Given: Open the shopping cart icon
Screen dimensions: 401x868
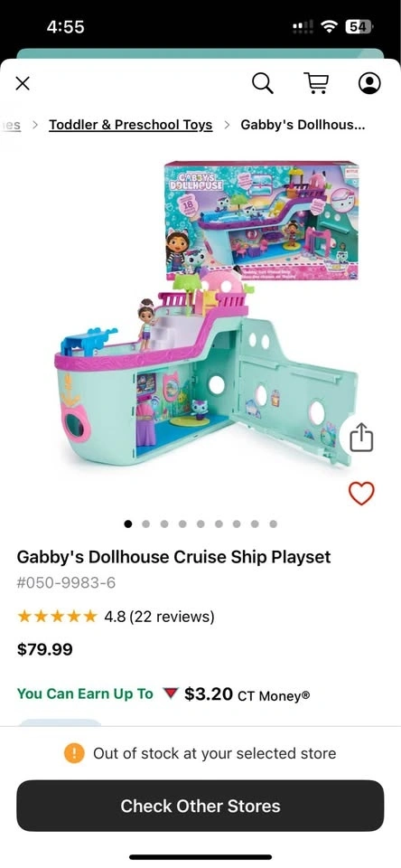Looking at the screenshot, I should click(x=316, y=83).
